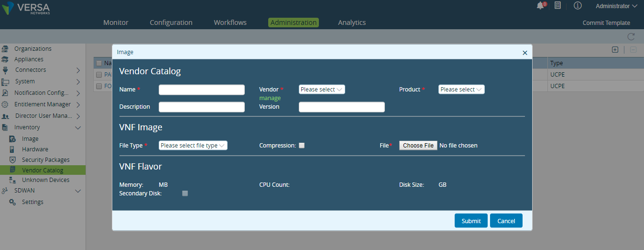Click the Security Packages shield icon
This screenshot has width=644, height=250.
(x=13, y=160)
